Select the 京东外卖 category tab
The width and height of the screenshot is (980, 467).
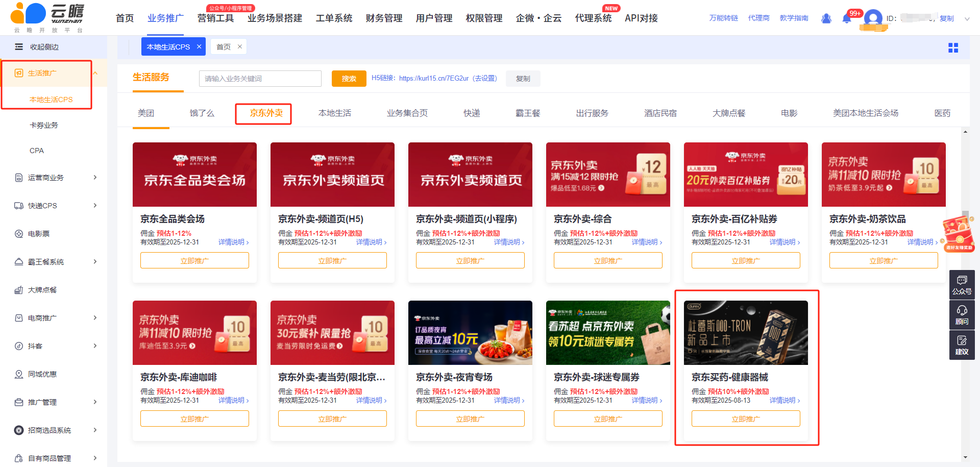(266, 113)
